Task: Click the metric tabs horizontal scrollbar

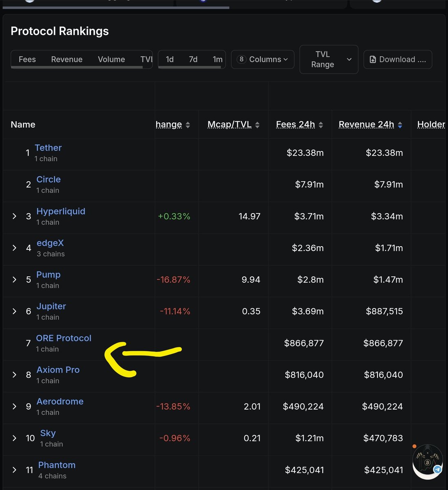Action: pos(77,67)
